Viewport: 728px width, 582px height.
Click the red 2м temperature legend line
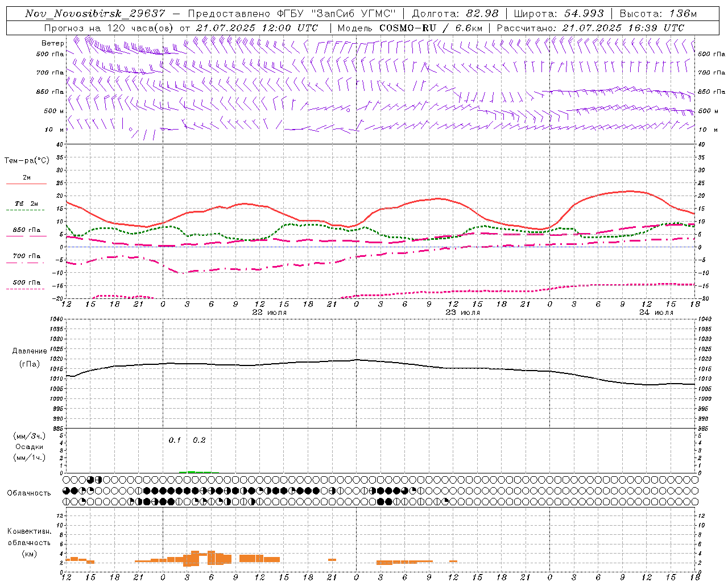click(26, 184)
